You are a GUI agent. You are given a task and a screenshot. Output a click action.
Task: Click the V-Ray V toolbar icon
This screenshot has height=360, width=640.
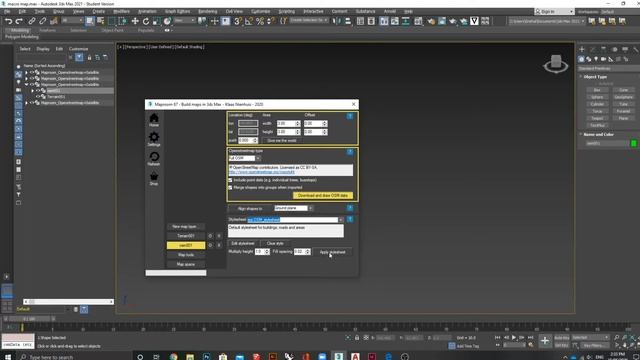pos(474,21)
